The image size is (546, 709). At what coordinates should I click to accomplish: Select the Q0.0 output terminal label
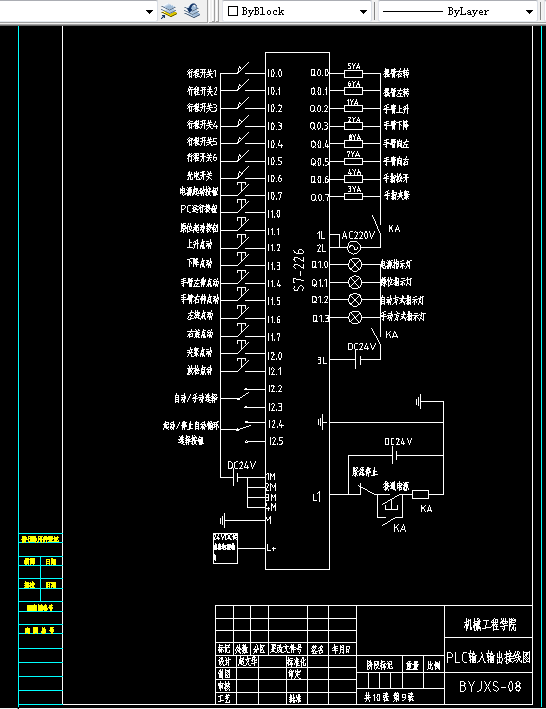coord(319,73)
